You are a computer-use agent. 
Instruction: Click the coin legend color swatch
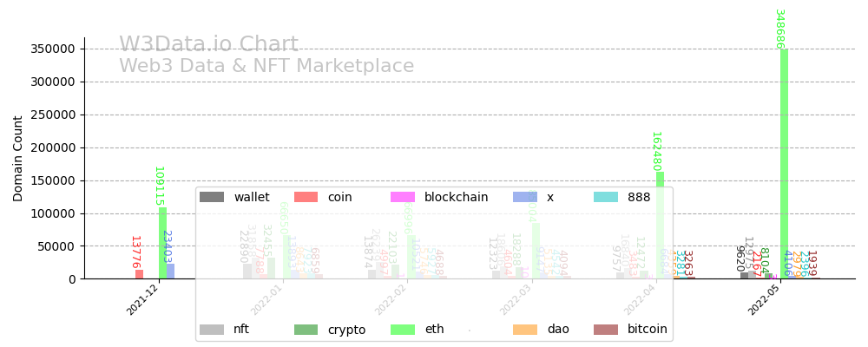(306, 197)
